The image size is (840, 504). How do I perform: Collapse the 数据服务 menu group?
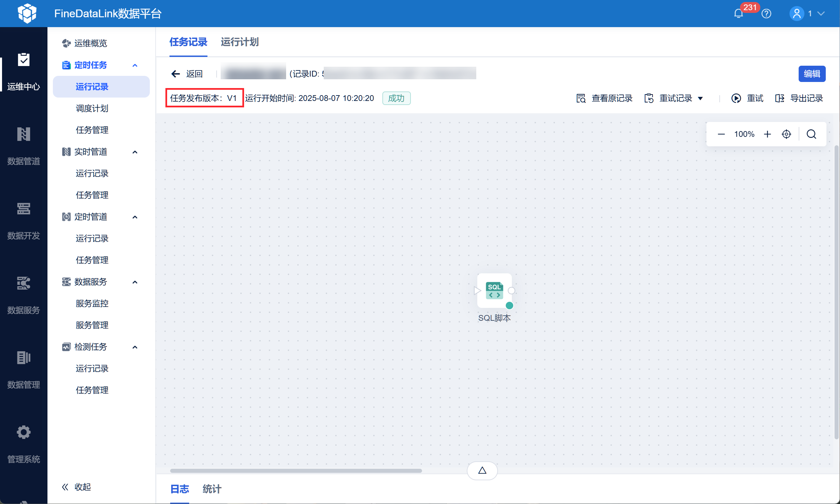135,282
